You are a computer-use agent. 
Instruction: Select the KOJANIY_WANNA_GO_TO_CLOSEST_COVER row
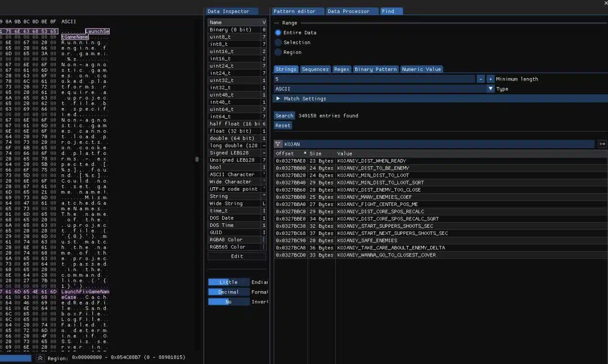[x=441, y=255]
